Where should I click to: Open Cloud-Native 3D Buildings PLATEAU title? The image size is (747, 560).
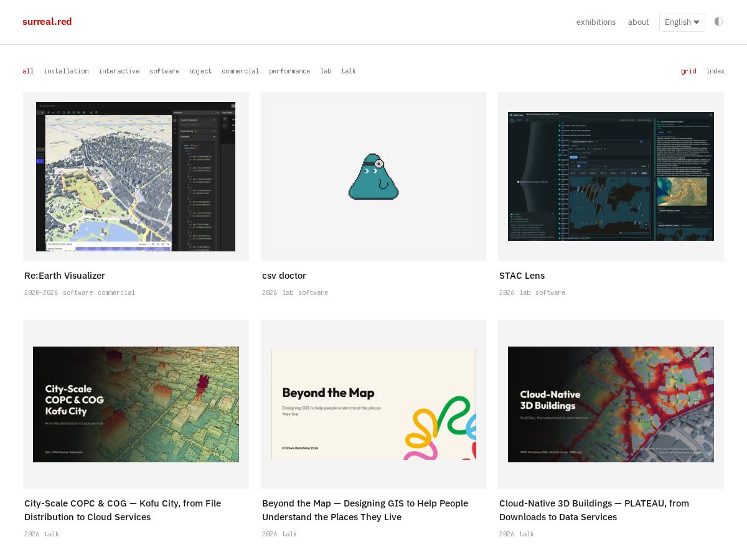594,510
